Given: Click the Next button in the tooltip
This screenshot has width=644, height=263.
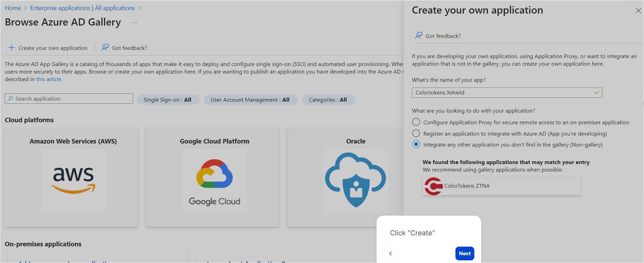Looking at the screenshot, I should [464, 253].
